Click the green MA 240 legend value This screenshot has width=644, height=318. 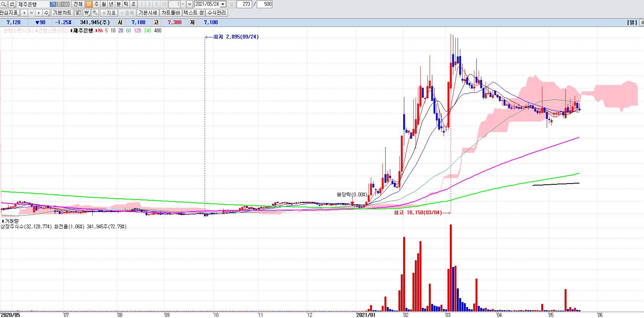tap(147, 31)
